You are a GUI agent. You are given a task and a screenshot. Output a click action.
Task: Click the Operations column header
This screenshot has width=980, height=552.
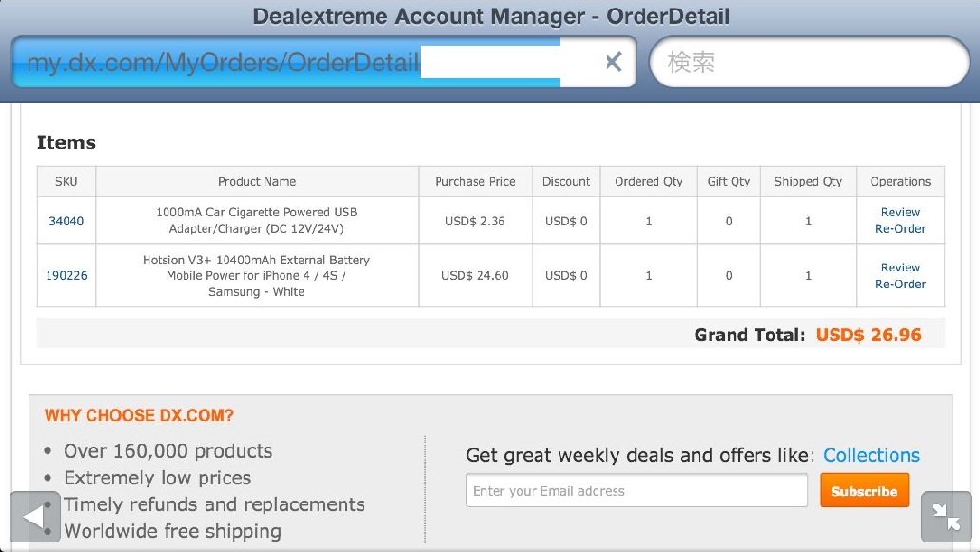(900, 181)
